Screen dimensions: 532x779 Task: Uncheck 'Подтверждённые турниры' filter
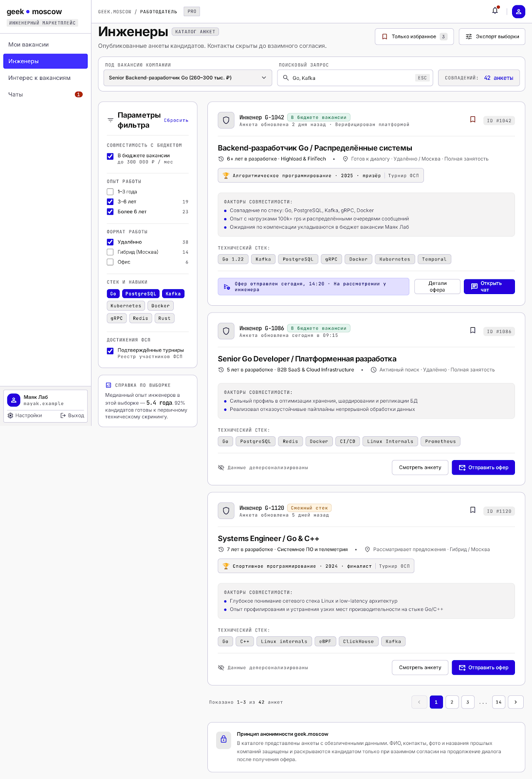click(110, 351)
